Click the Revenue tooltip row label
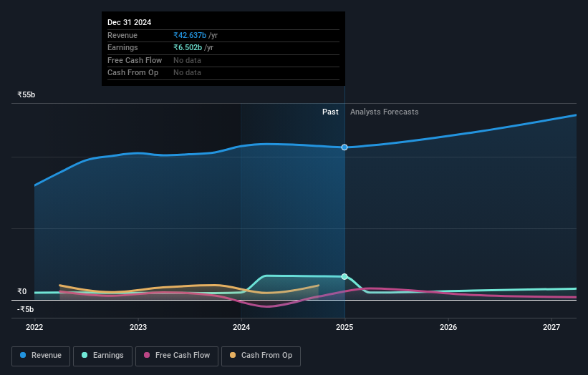 coord(122,35)
